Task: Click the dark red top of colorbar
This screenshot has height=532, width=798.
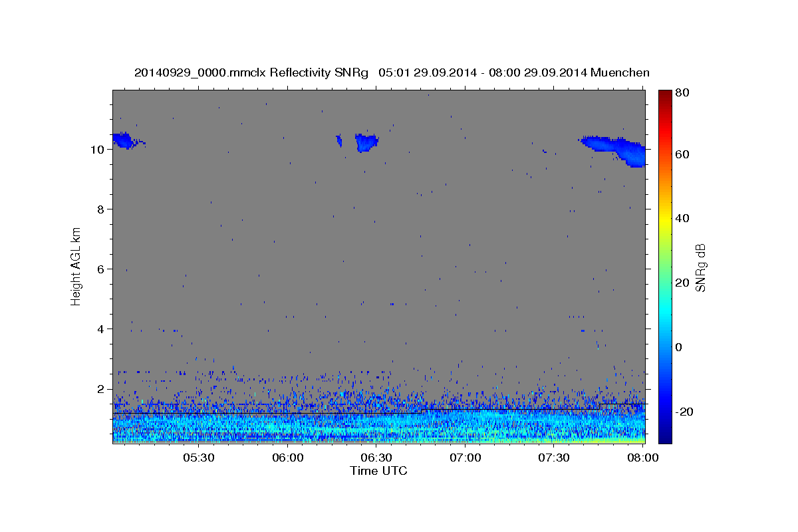Action: pos(665,95)
